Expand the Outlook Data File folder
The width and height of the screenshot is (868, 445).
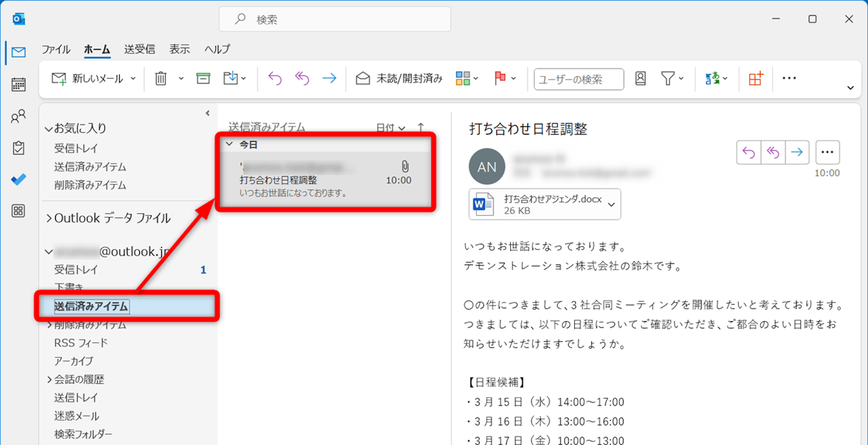[49, 218]
